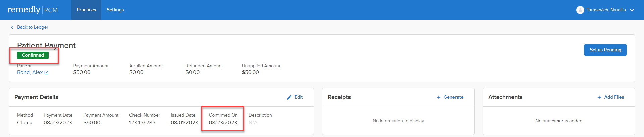Open the user avatar icon
Viewport: 644px width, 137px height.
coord(580,10)
